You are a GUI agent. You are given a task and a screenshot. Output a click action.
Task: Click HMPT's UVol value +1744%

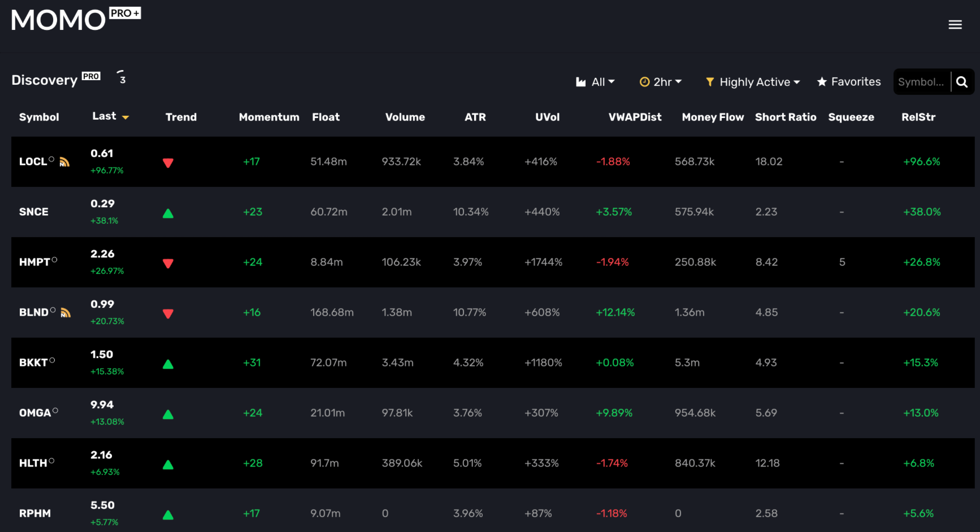click(x=544, y=262)
